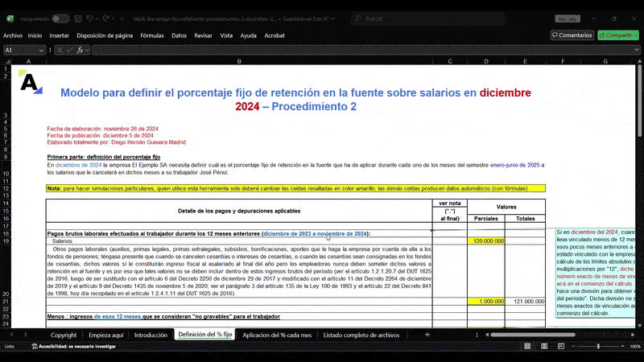Click the Insert Function fx icon

tap(80, 50)
